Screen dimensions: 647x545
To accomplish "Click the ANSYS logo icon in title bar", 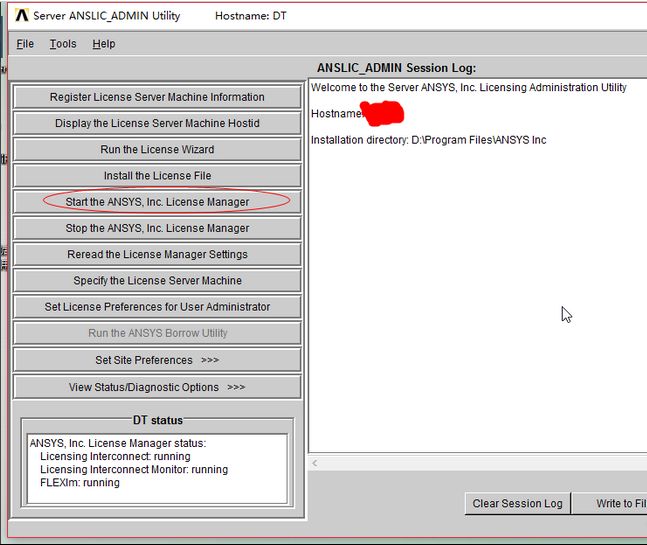I will click(x=21, y=15).
